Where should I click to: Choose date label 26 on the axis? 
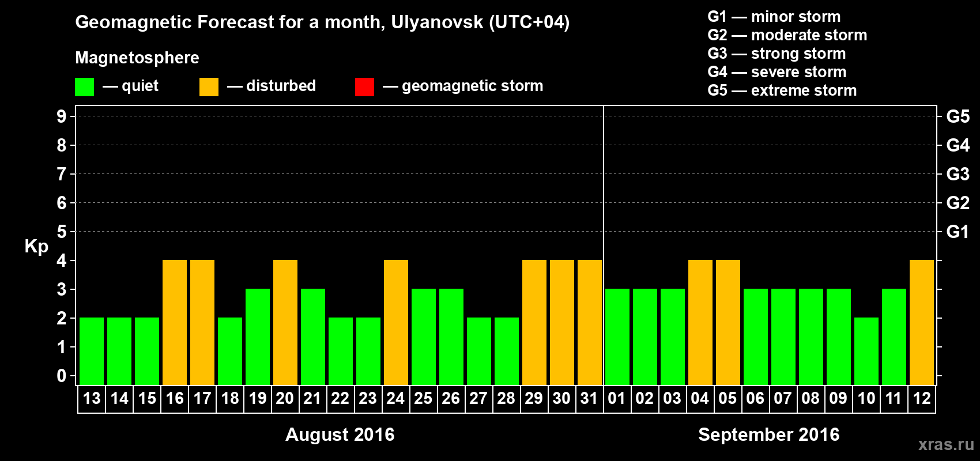(451, 399)
